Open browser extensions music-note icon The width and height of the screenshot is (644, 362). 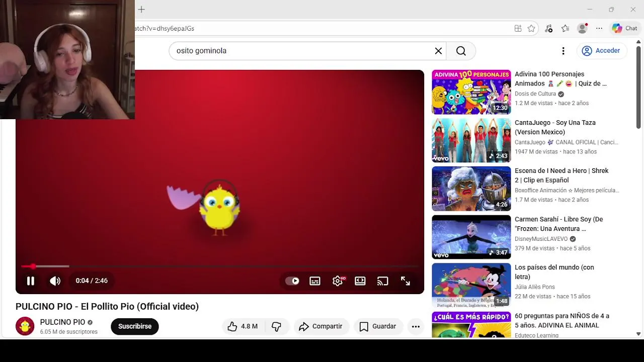(x=549, y=29)
